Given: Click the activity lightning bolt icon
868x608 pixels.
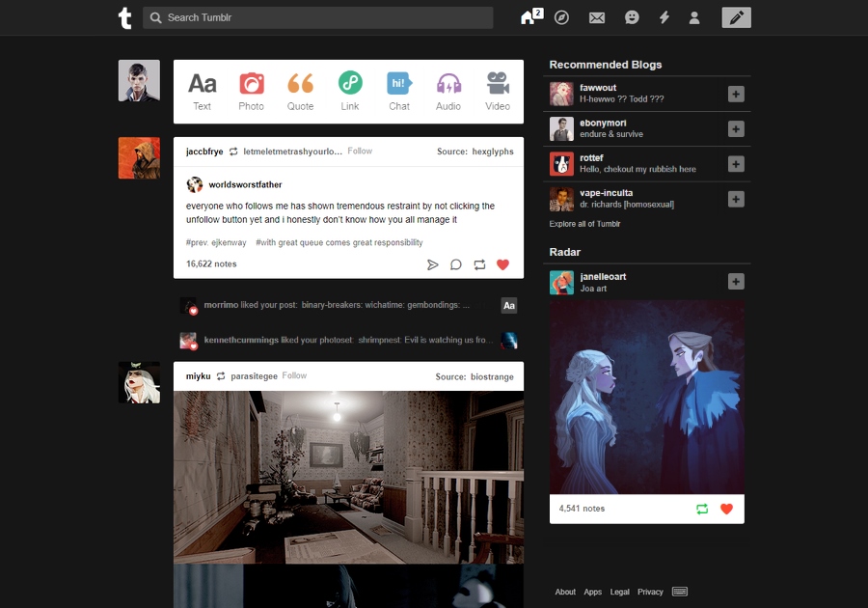Looking at the screenshot, I should 663,17.
